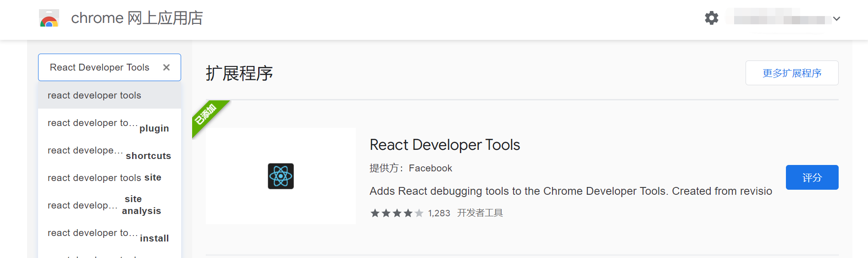The image size is (868, 258).
Task: Select suggestion ending in 'site analysis'
Action: point(110,205)
